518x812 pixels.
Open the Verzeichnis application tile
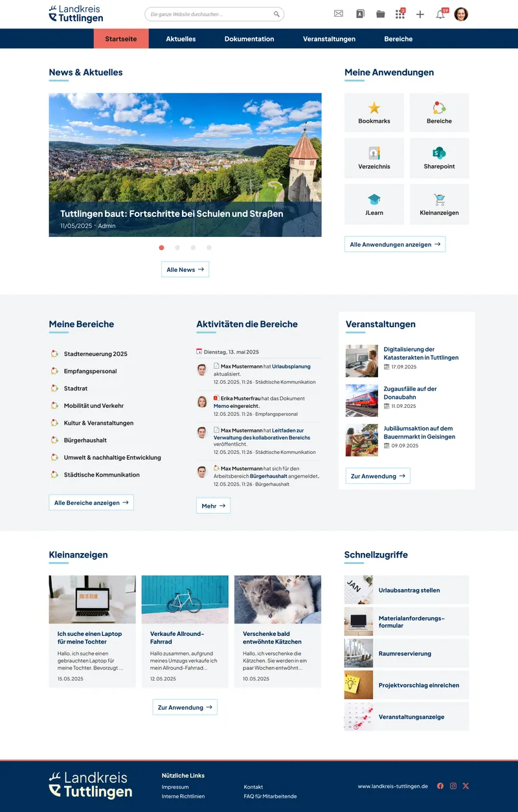tap(374, 158)
